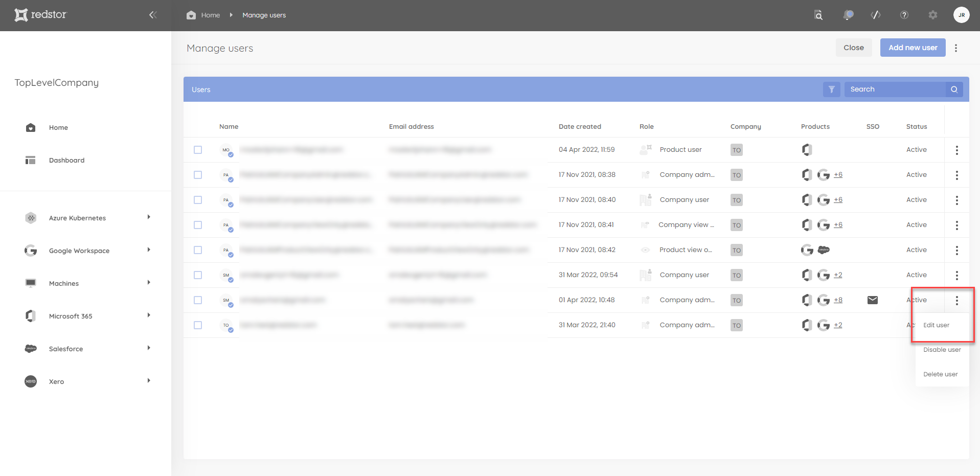Click the Xero icon in the sidebar
The width and height of the screenshot is (980, 476).
(31, 381)
